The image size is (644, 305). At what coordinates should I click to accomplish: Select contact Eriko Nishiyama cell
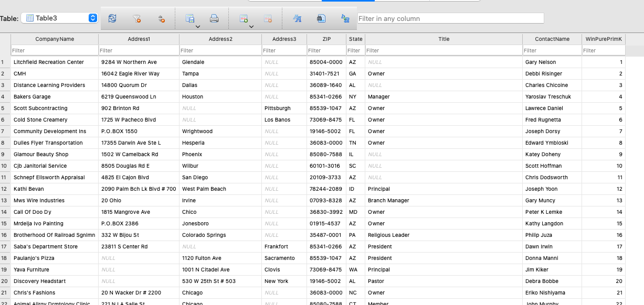click(552, 292)
